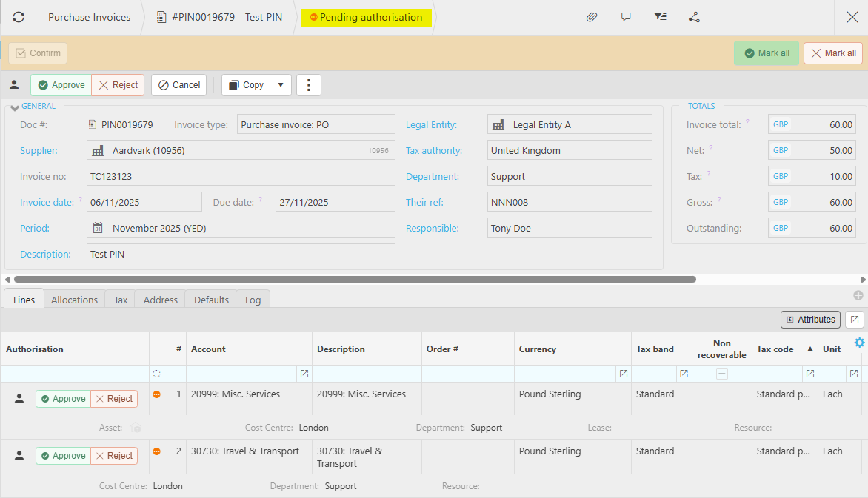Open grid column settings gear icon
The image size is (868, 498).
[859, 343]
